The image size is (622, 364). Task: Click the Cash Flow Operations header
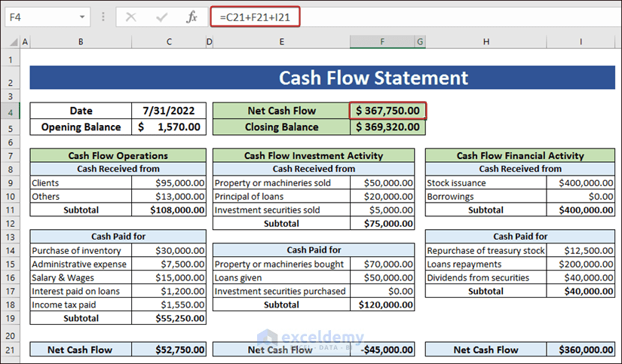pos(118,155)
